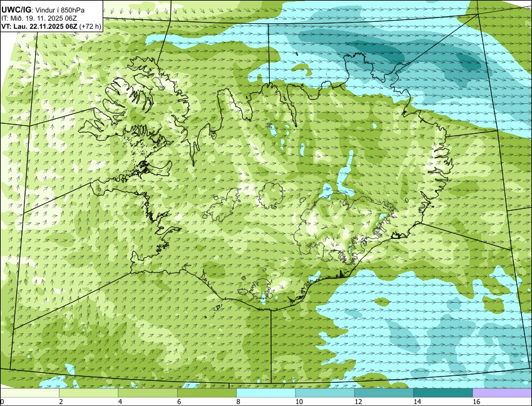Click the purple legend swatch above 16

(x=502, y=393)
